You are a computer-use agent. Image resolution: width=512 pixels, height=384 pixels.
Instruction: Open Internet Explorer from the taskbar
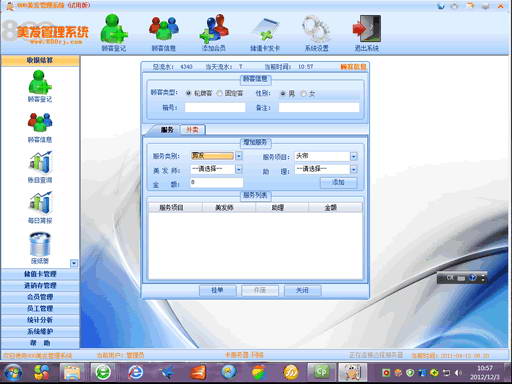click(136, 372)
